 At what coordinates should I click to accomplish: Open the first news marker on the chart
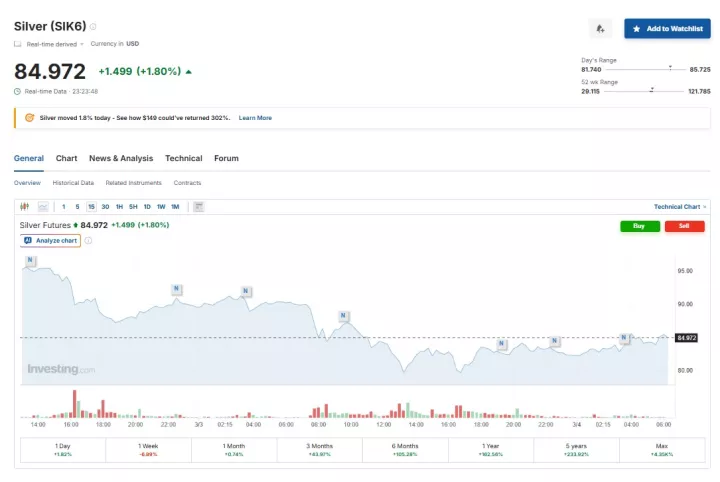coord(30,261)
